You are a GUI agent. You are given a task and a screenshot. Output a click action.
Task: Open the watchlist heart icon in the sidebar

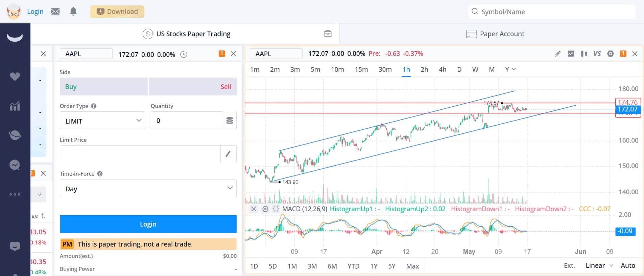pyautogui.click(x=15, y=77)
